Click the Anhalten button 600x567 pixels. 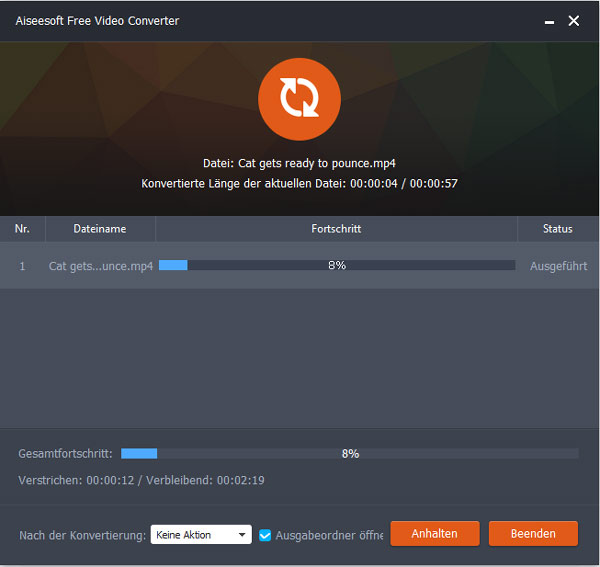click(x=435, y=534)
